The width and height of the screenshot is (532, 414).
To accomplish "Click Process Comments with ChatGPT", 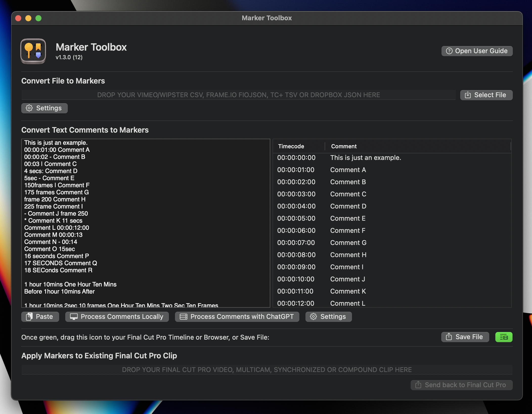I will click(237, 317).
